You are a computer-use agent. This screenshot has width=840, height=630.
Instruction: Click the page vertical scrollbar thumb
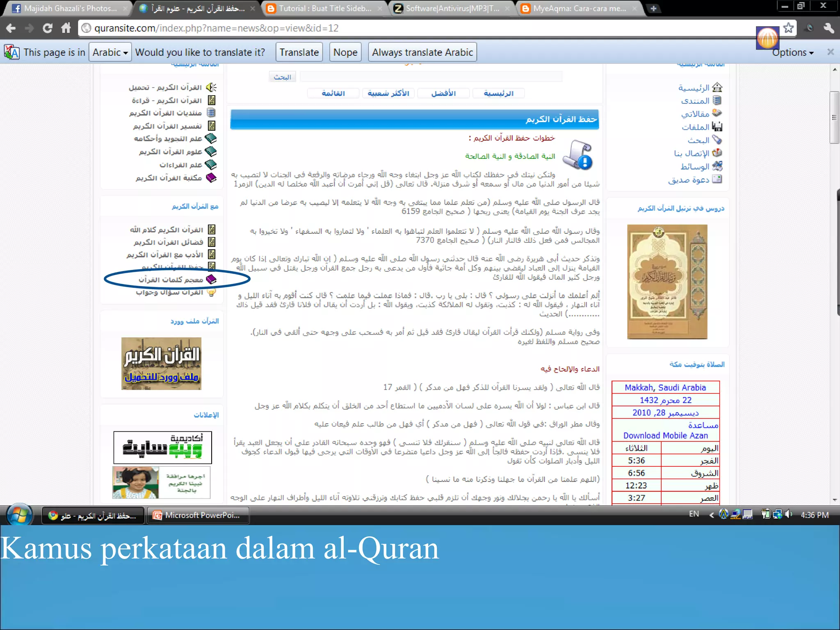click(834, 117)
